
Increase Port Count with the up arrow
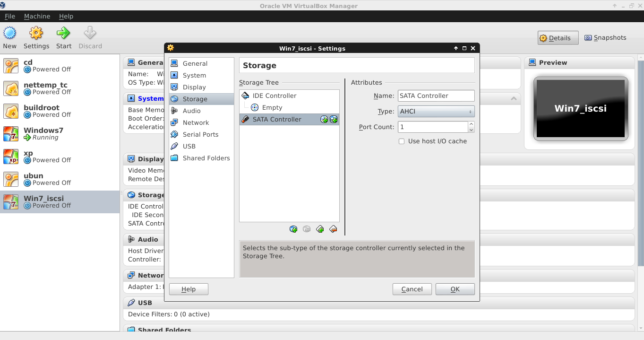point(471,124)
